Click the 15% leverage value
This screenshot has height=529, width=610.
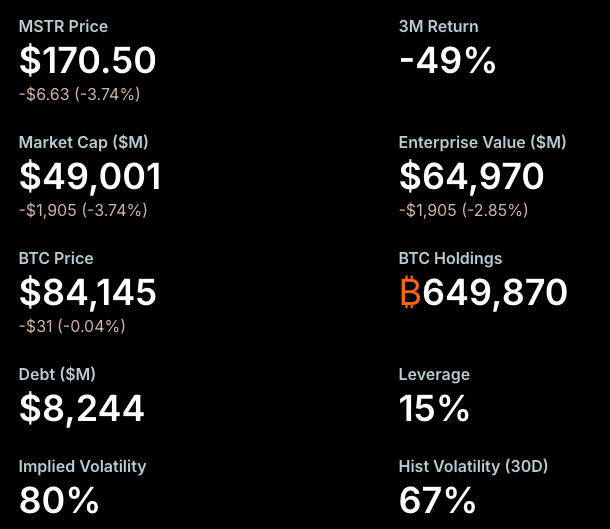pyautogui.click(x=434, y=408)
